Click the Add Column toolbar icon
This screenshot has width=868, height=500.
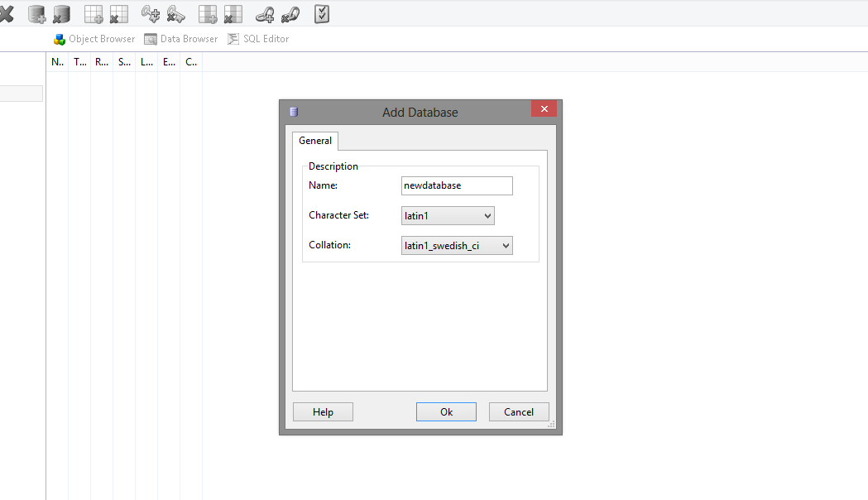(x=208, y=14)
